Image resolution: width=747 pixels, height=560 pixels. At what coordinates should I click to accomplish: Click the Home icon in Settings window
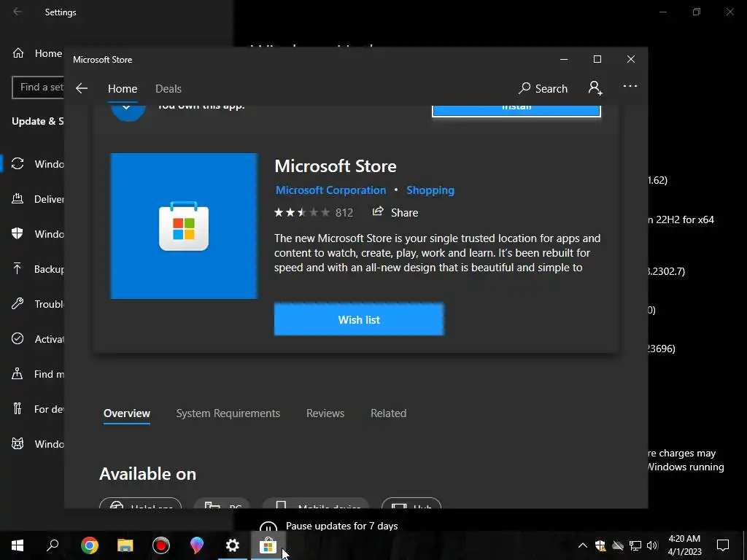[18, 52]
